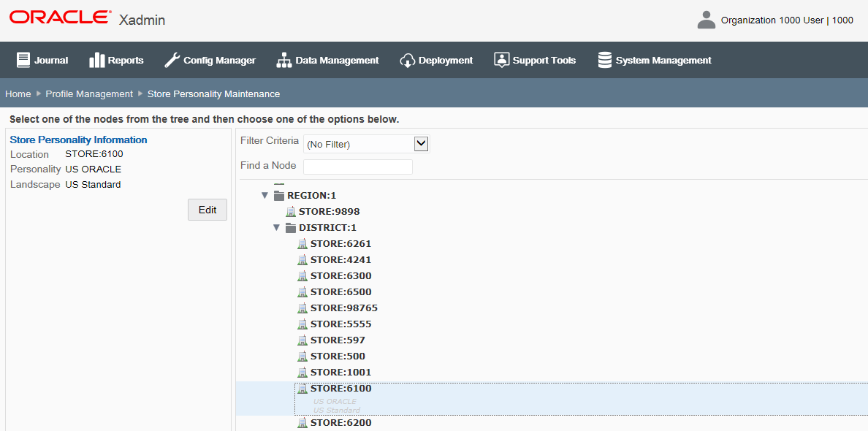The height and width of the screenshot is (431, 868).
Task: Open the Filter Criteria dropdown
Action: 422,144
